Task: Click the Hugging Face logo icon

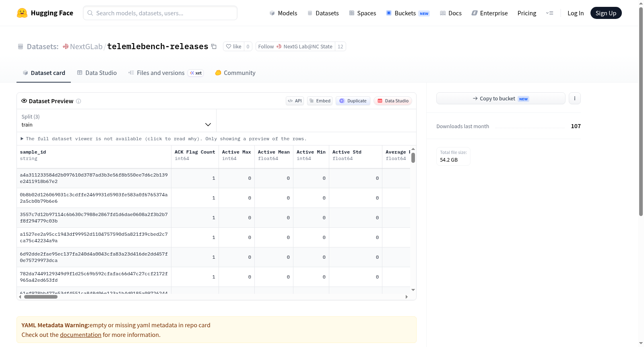Action: [x=22, y=13]
